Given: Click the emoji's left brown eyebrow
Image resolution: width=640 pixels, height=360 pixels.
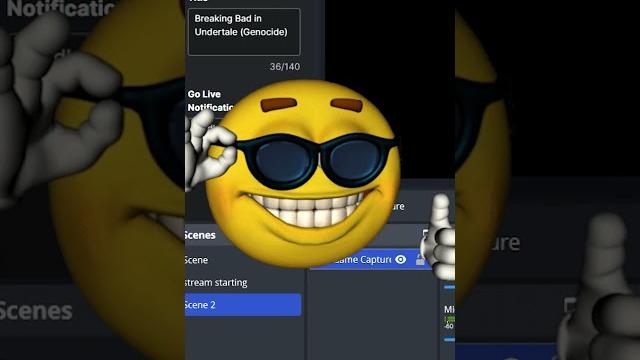Looking at the screenshot, I should [x=278, y=104].
